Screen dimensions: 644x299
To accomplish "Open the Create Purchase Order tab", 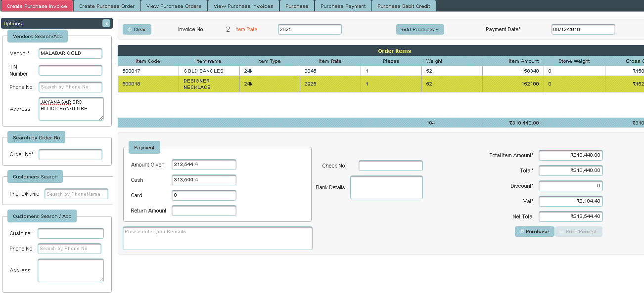I will point(107,6).
